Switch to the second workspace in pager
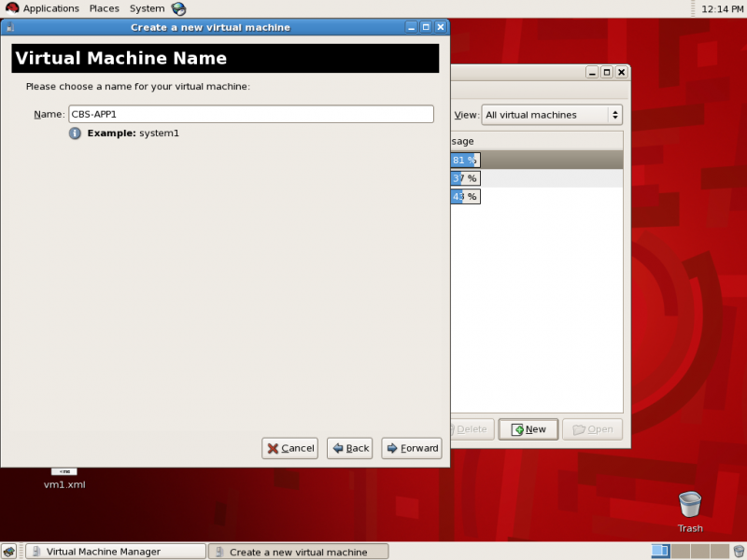This screenshot has height=560, width=747. (x=680, y=552)
